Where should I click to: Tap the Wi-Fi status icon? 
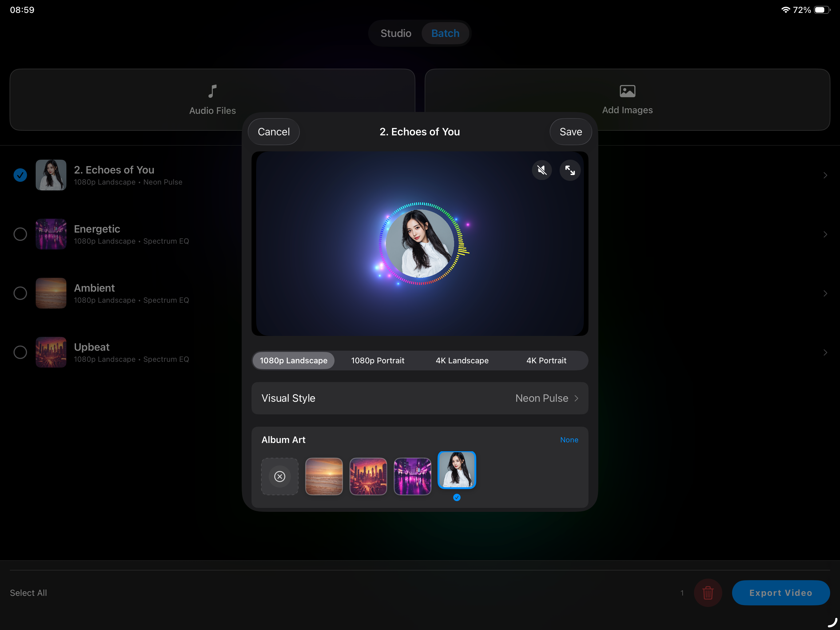click(x=785, y=10)
